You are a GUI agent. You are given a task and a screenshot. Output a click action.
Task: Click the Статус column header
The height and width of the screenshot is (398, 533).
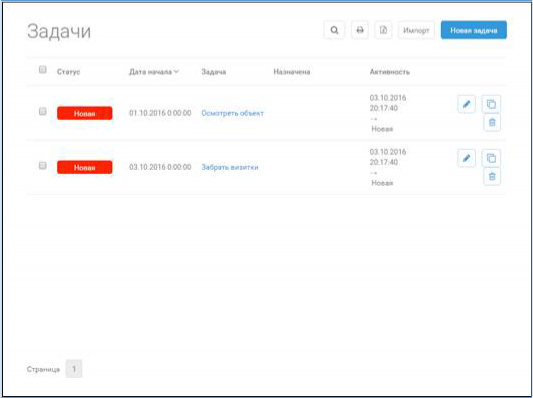[x=69, y=72]
